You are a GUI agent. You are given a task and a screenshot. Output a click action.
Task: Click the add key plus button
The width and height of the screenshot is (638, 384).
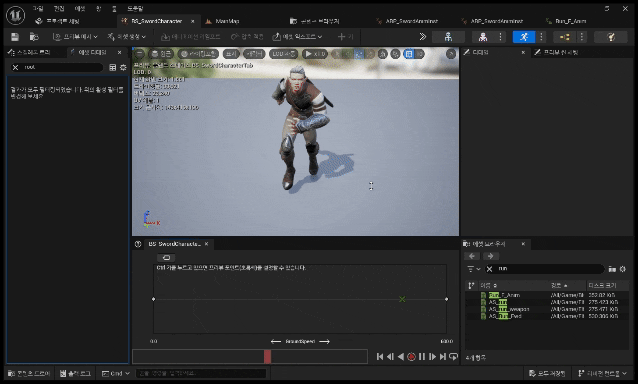click(345, 37)
